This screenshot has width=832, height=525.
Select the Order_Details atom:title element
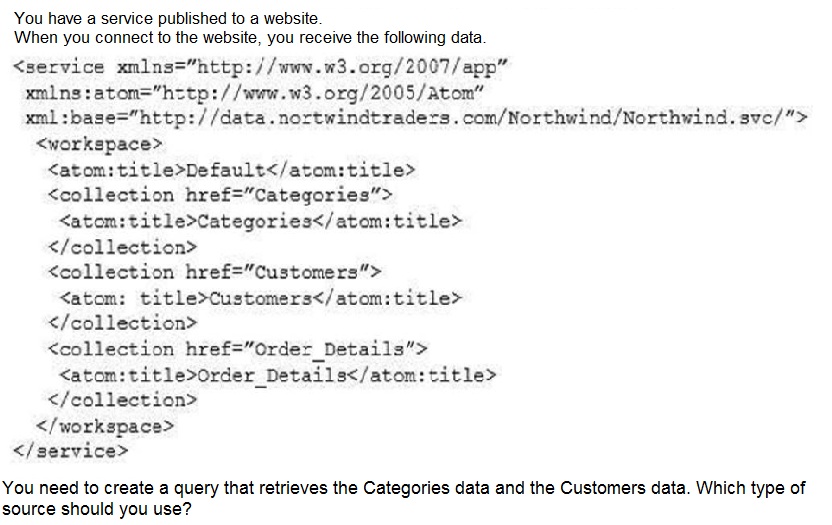click(x=278, y=374)
